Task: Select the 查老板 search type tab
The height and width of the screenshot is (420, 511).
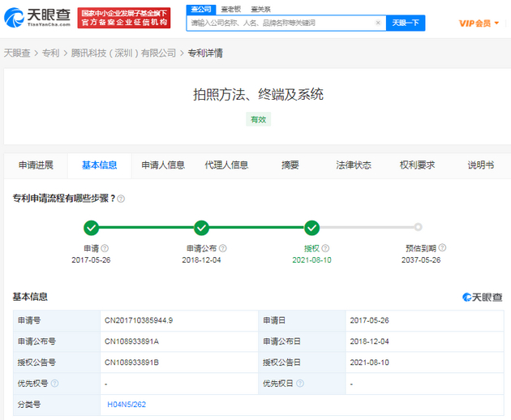Action: (x=232, y=8)
